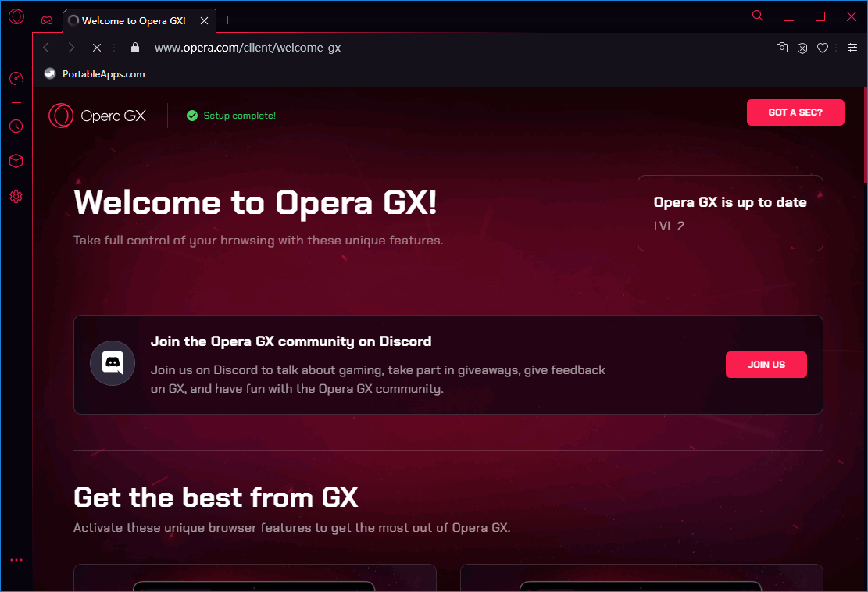Viewport: 868px width, 592px height.
Task: Click the JOIN US Discord button
Action: click(766, 365)
